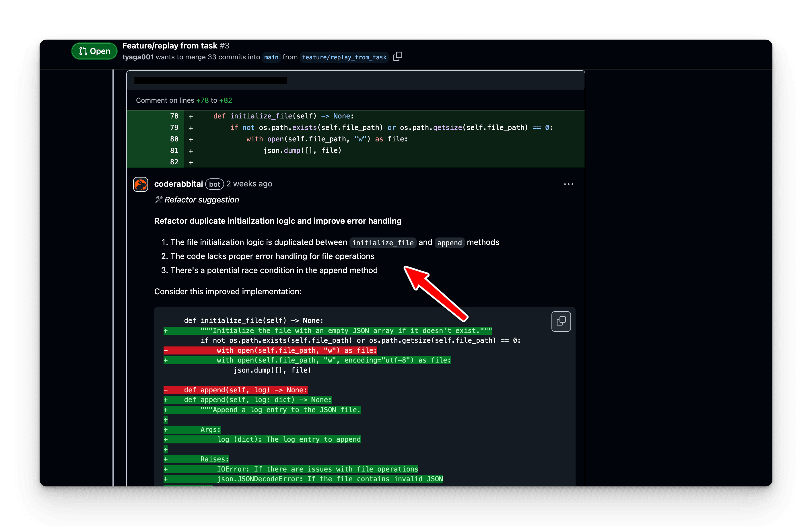Click the plus marker beside diff line 78
This screenshot has width=812, height=526.
pos(191,116)
